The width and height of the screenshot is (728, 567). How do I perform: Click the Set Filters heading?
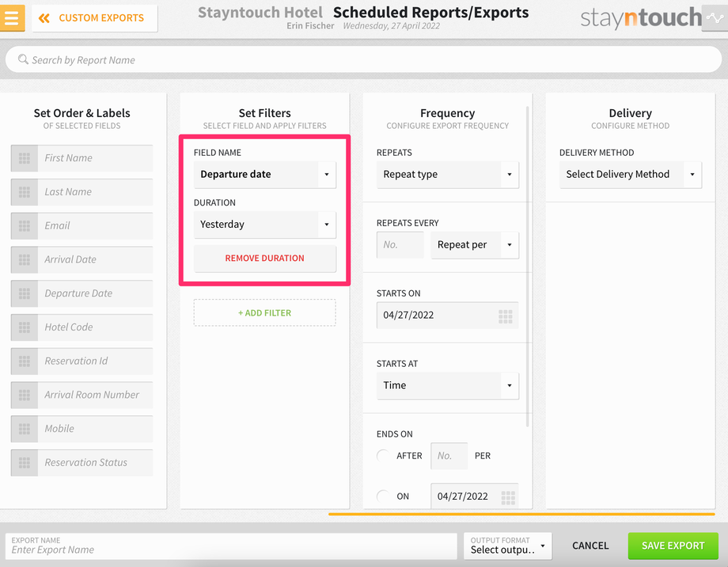264,113
